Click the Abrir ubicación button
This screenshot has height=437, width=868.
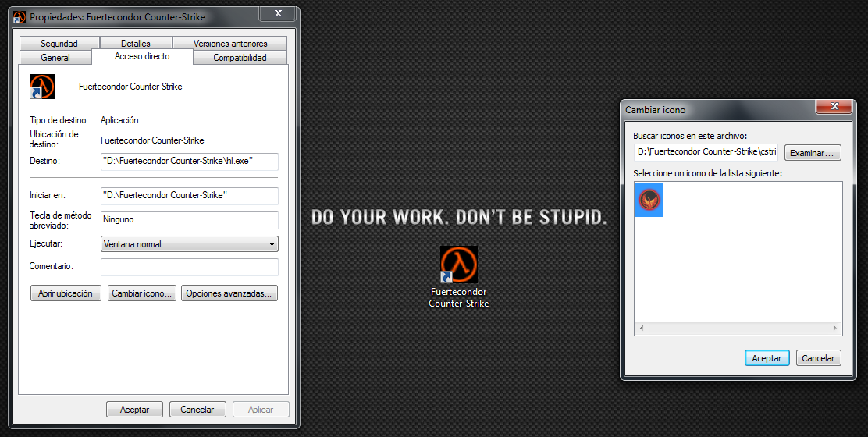coord(66,293)
